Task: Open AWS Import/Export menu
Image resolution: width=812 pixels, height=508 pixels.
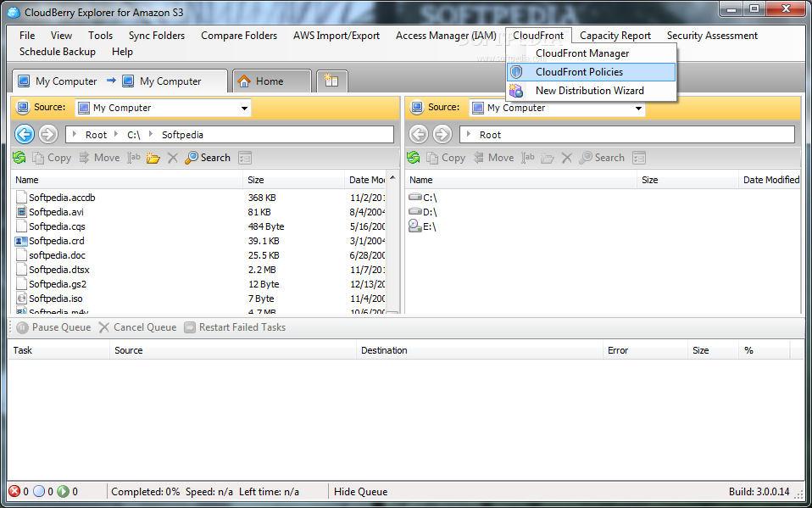Action: point(336,36)
